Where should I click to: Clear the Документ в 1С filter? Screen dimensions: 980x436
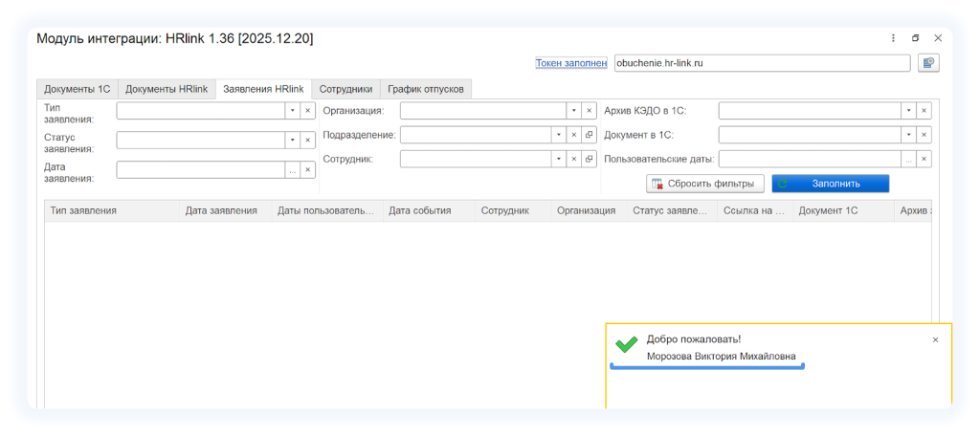tap(924, 135)
